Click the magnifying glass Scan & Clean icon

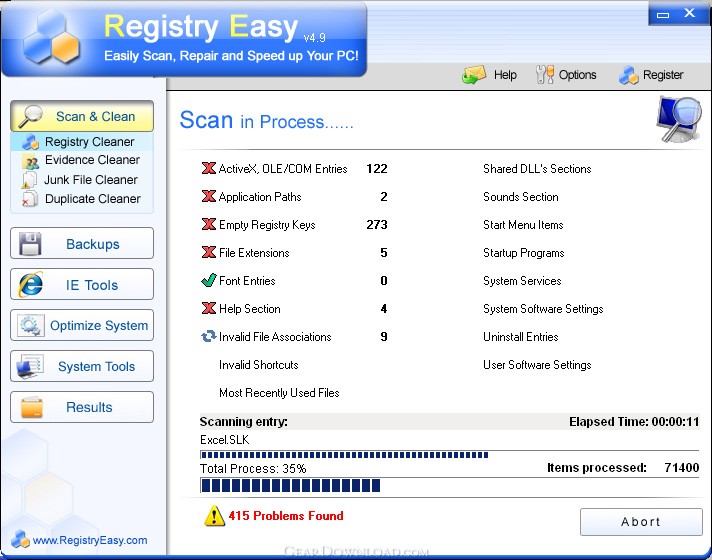30,116
